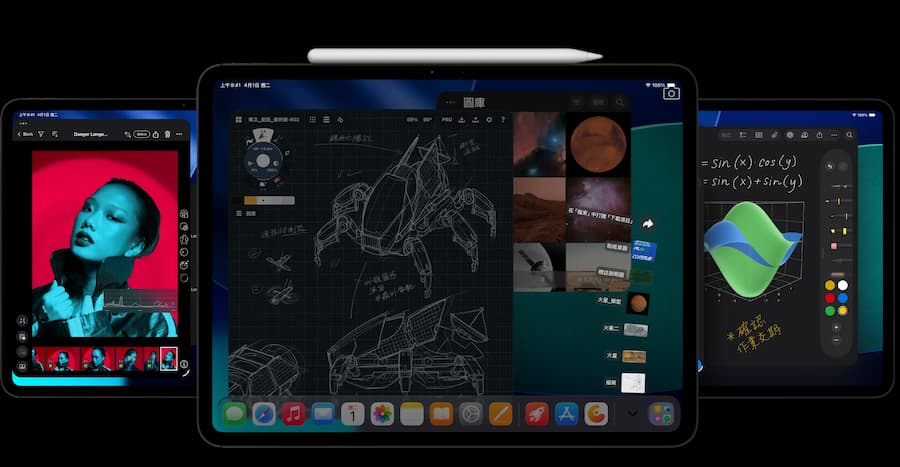
Task: Open the App Store in the dock
Action: click(x=567, y=414)
